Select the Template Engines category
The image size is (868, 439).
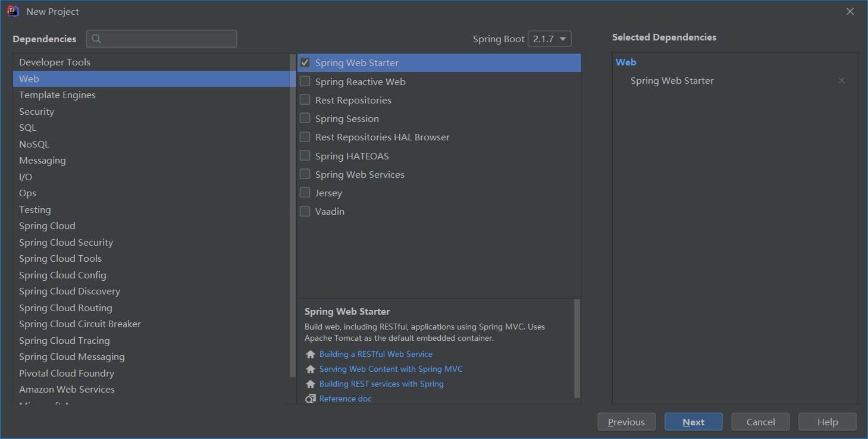click(x=57, y=95)
